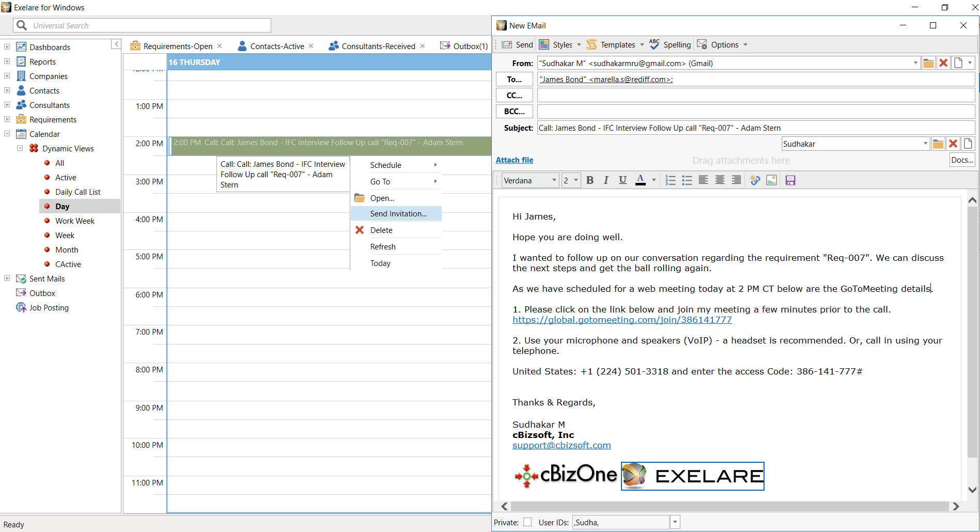Collapse the Dynamic Views node

pyautogui.click(x=20, y=148)
